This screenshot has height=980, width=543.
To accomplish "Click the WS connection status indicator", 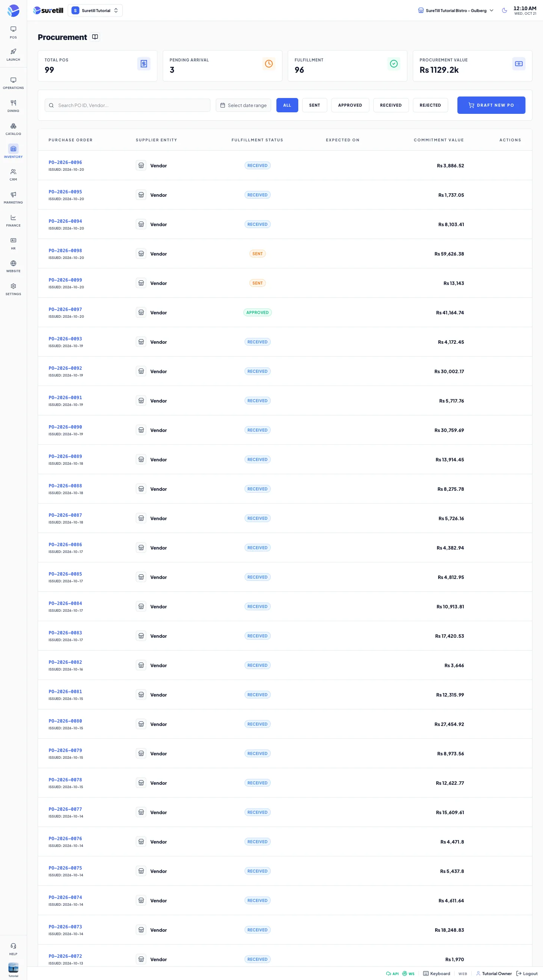I will click(x=408, y=973).
